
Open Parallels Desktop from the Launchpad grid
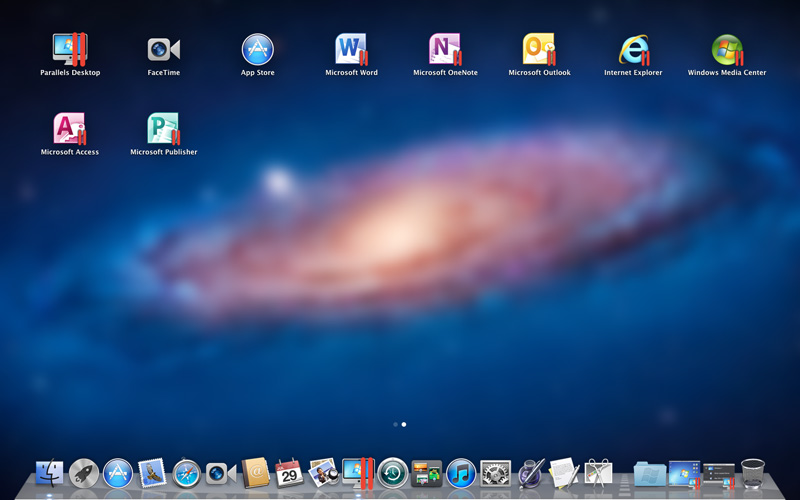point(70,49)
